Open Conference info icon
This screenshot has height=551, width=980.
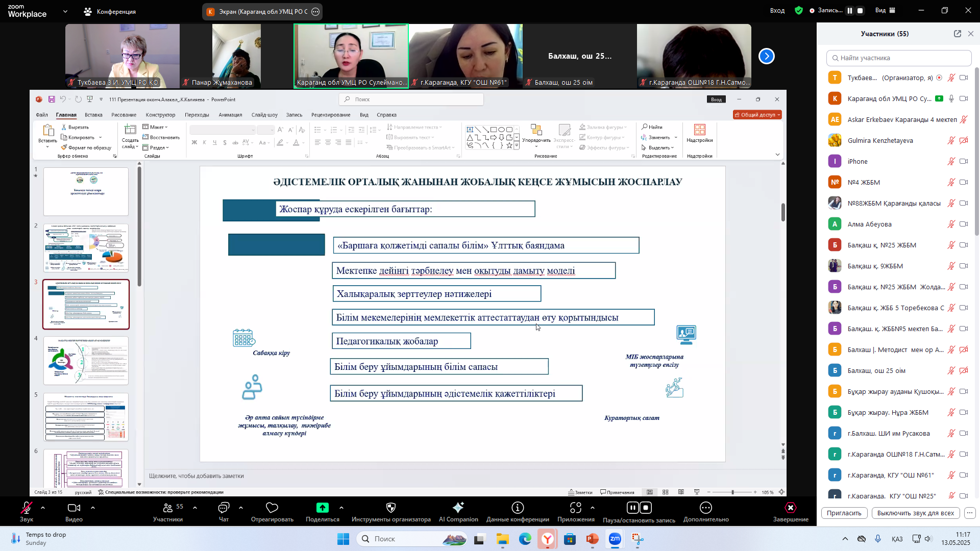point(518,508)
